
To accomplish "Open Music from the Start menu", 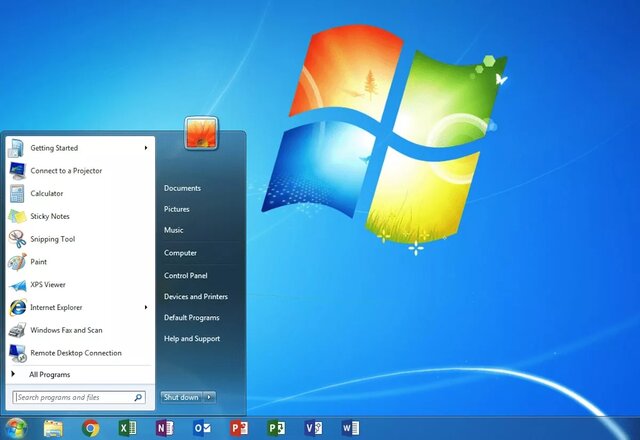I will click(173, 230).
